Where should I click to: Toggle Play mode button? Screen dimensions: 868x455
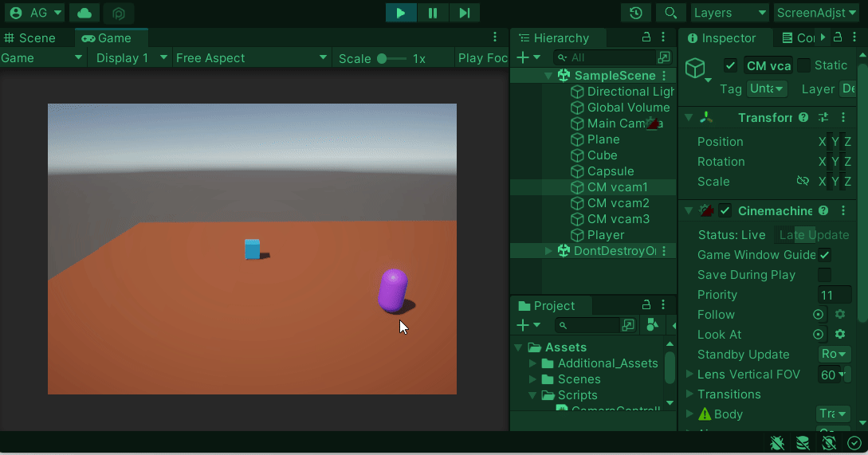(401, 13)
